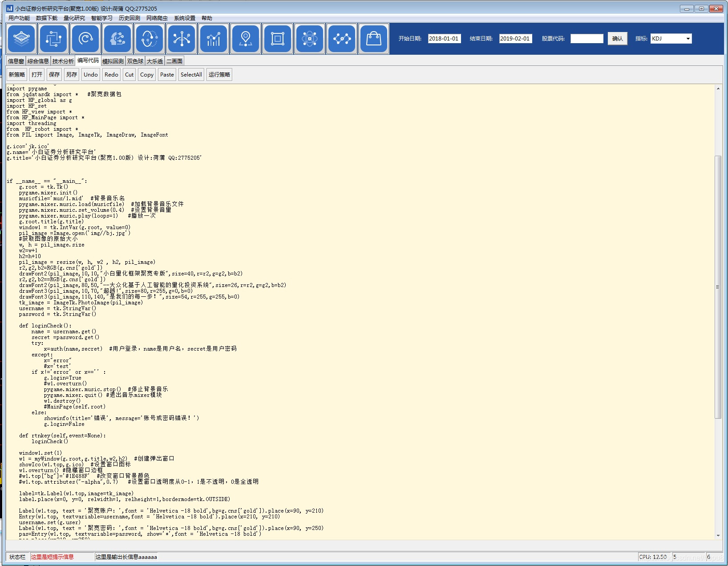This screenshot has height=566, width=728.
Task: Open the 量化研究 menu
Action: [74, 18]
